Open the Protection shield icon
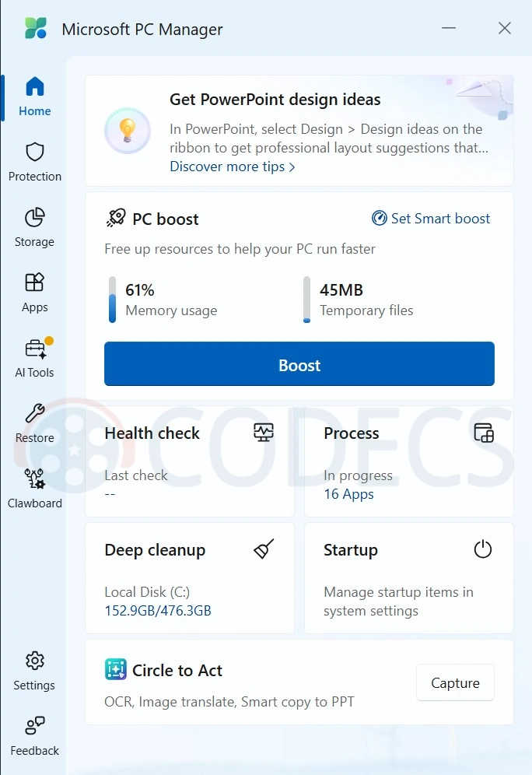Screen dimensions: 532x775 coord(34,152)
